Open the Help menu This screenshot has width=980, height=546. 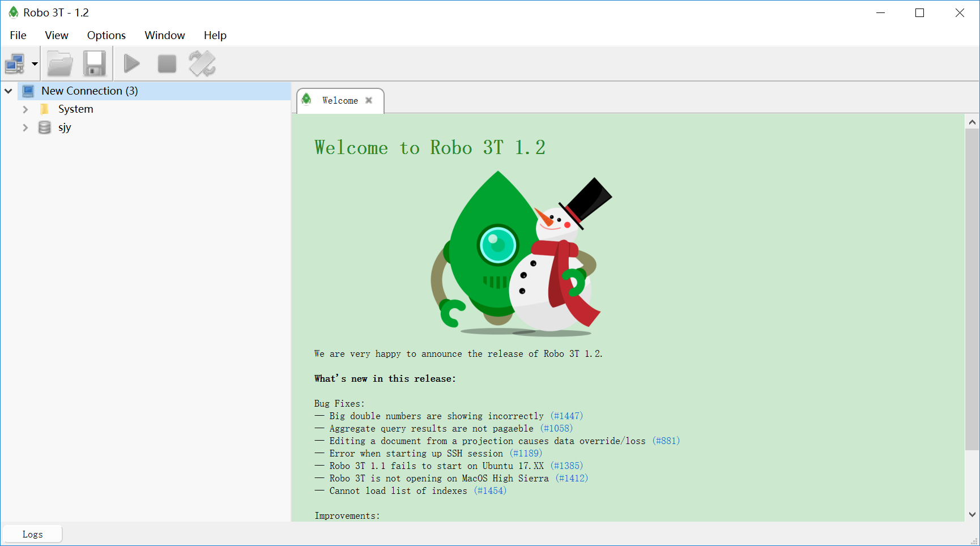click(215, 35)
